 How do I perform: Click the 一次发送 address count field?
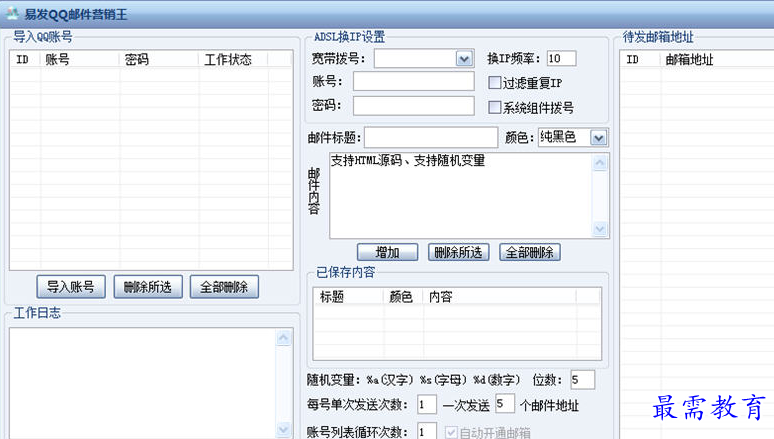click(505, 403)
